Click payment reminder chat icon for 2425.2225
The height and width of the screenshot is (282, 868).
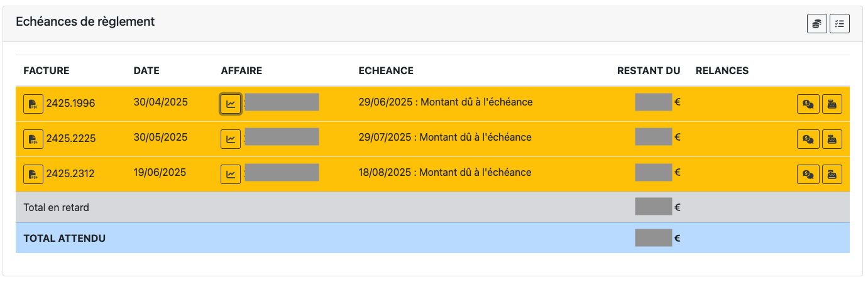click(808, 139)
